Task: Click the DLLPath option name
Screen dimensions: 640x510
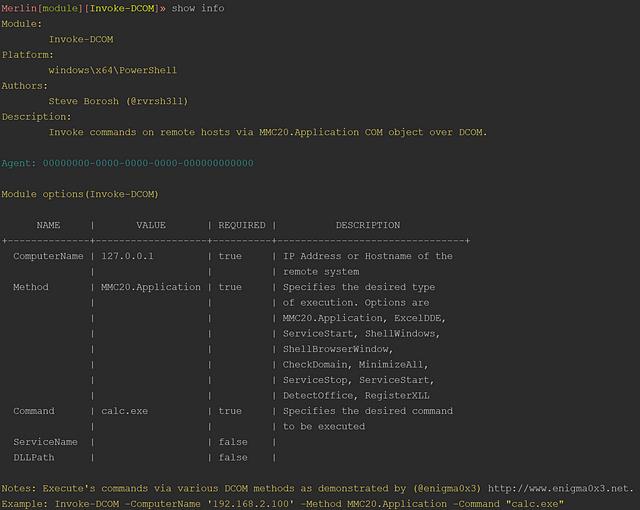Action: click(34, 458)
